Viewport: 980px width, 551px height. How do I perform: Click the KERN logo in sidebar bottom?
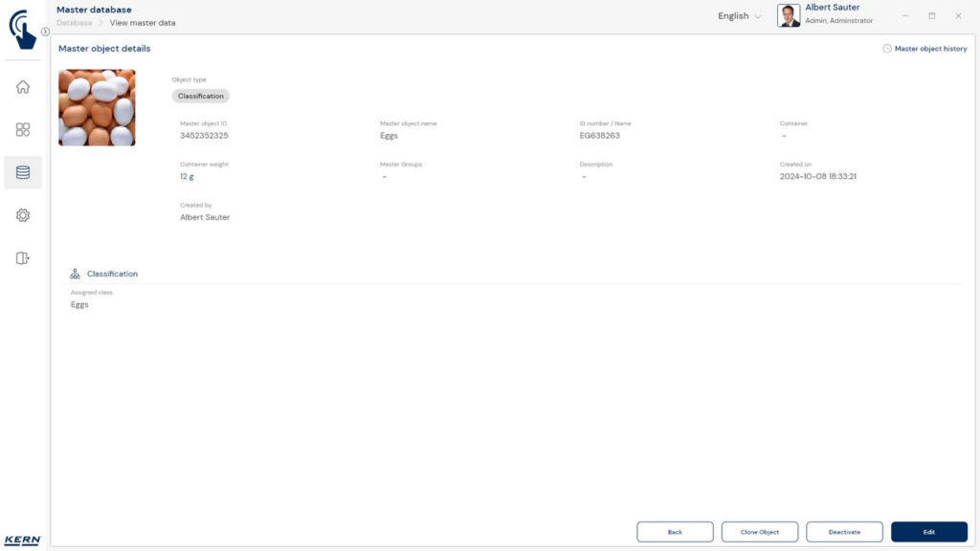click(x=23, y=540)
